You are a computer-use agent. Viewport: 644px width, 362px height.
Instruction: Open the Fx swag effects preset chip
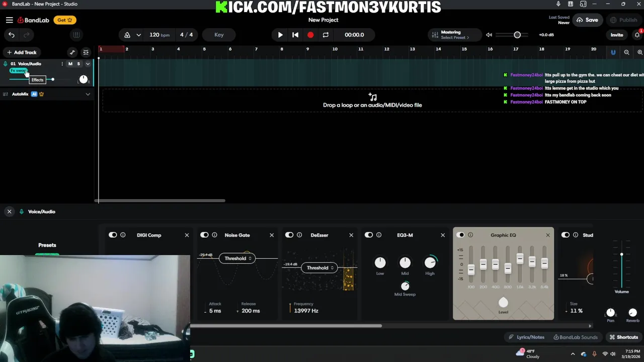point(18,71)
